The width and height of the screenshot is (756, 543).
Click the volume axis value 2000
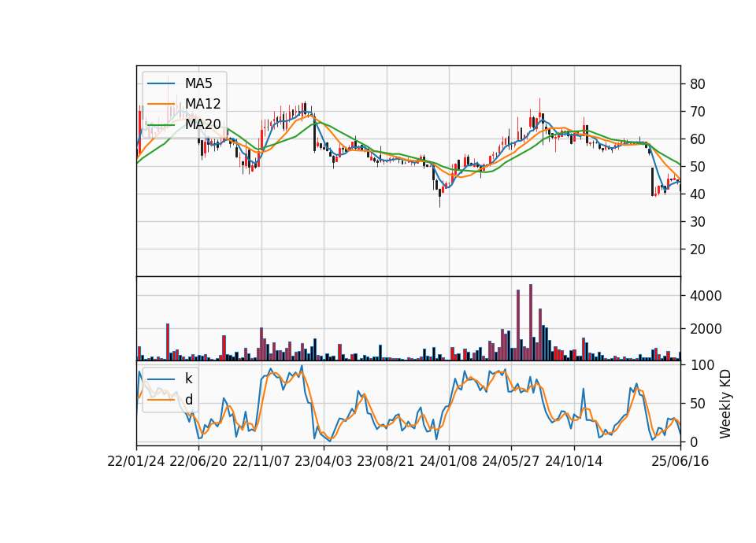coord(706,329)
